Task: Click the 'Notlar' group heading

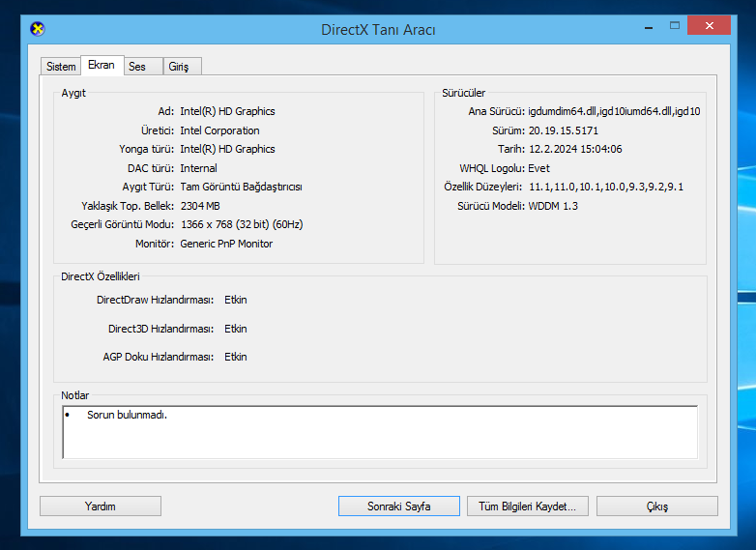Action: (74, 395)
